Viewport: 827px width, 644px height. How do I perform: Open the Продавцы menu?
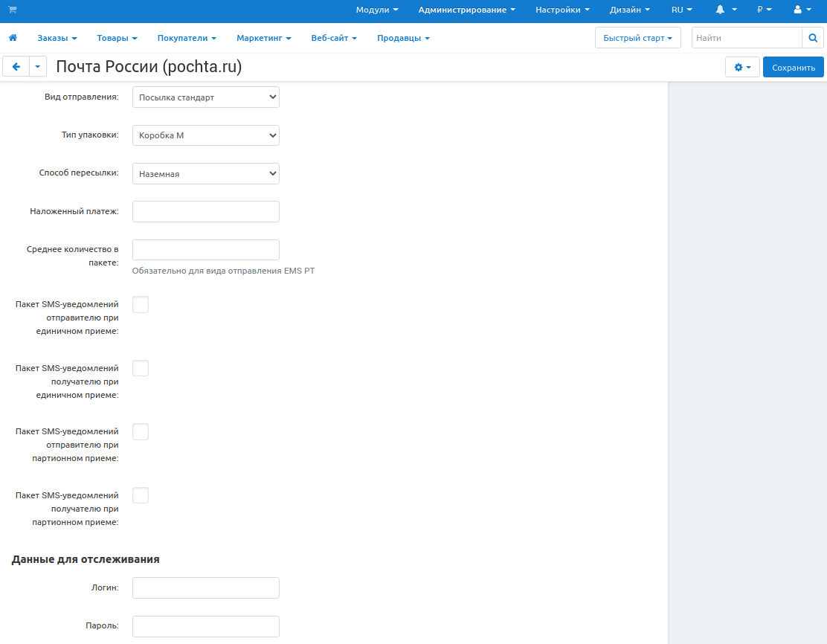tap(404, 38)
